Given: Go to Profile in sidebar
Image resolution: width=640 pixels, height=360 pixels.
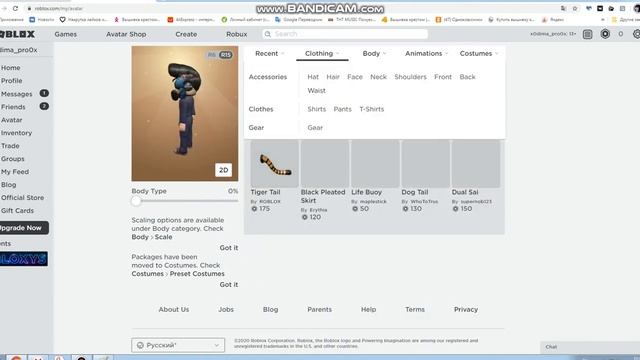Looking at the screenshot, I should click(11, 81).
